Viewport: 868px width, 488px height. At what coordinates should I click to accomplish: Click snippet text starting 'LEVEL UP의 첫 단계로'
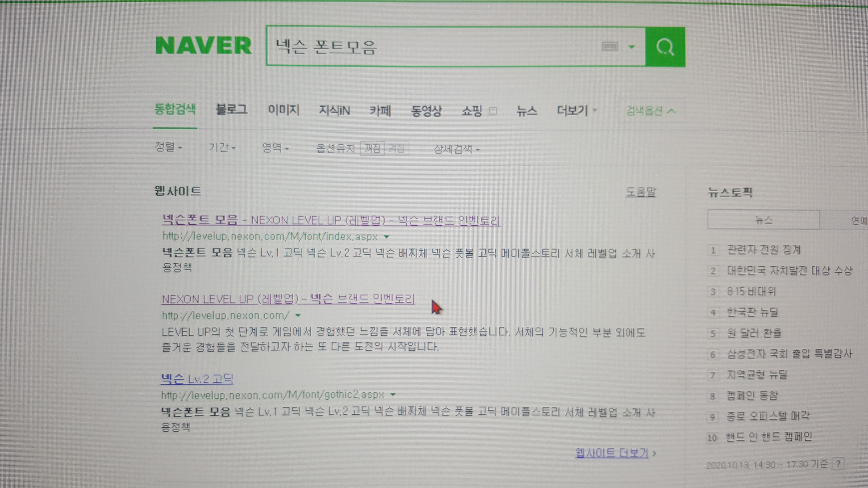(403, 339)
